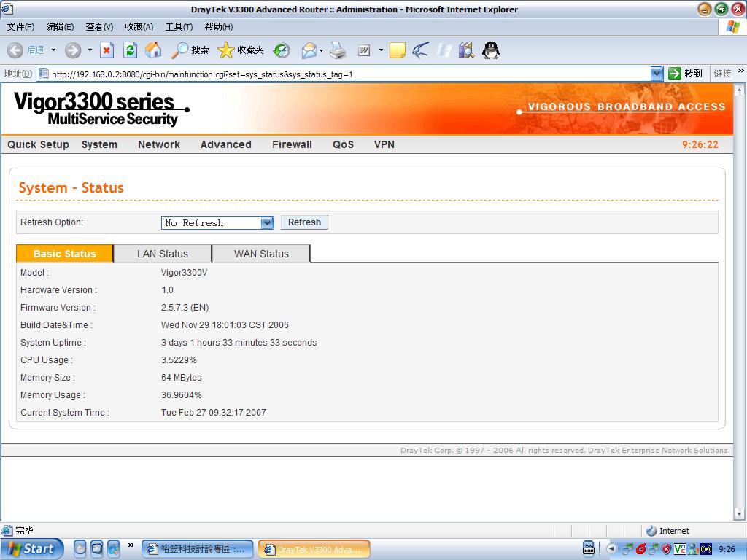Viewport: 747px width, 560px height.
Task: Click the Research books magnifier icon
Action: [x=466, y=50]
